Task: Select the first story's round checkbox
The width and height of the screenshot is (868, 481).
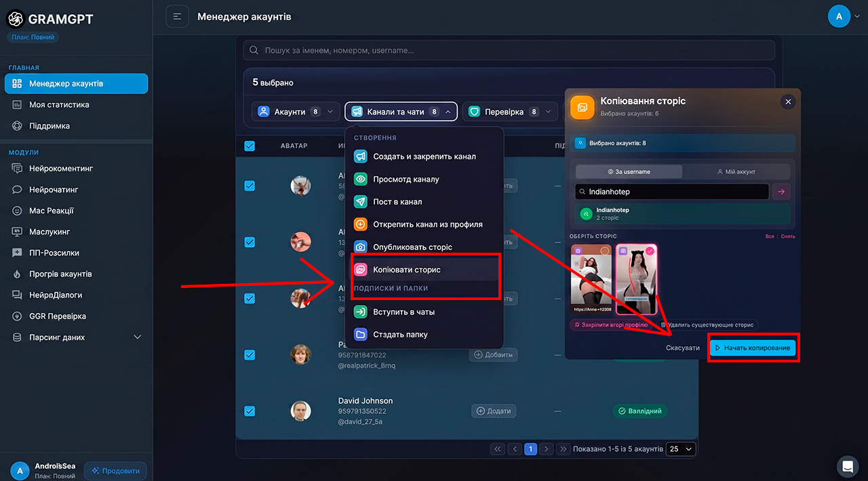Action: (605, 251)
